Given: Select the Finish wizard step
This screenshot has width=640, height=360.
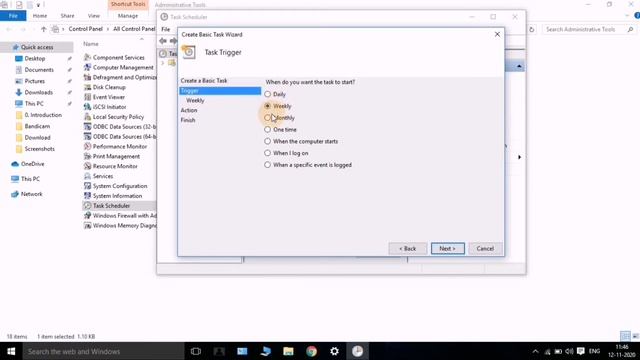Looking at the screenshot, I should [x=188, y=120].
